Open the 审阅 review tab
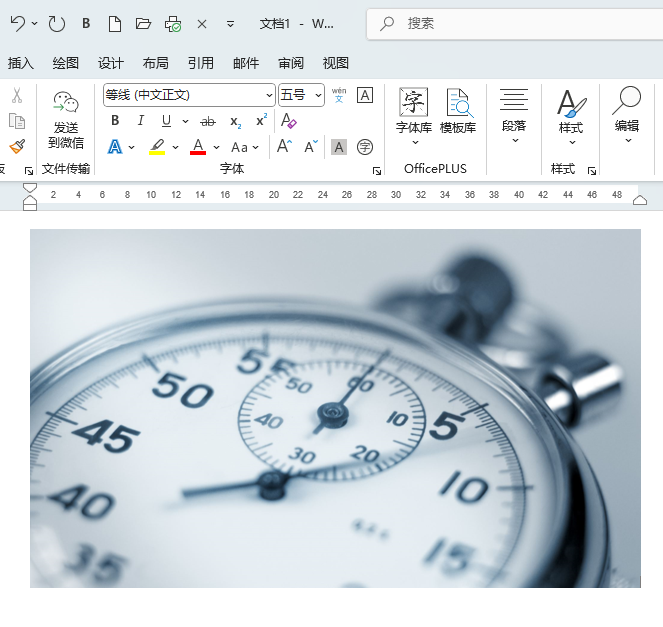Viewport: 663px width, 627px height. coord(291,63)
